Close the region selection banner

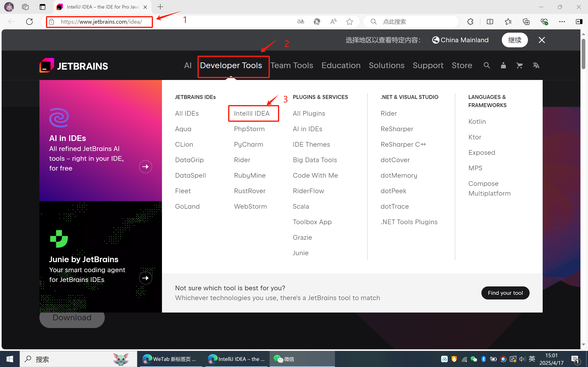[542, 40]
